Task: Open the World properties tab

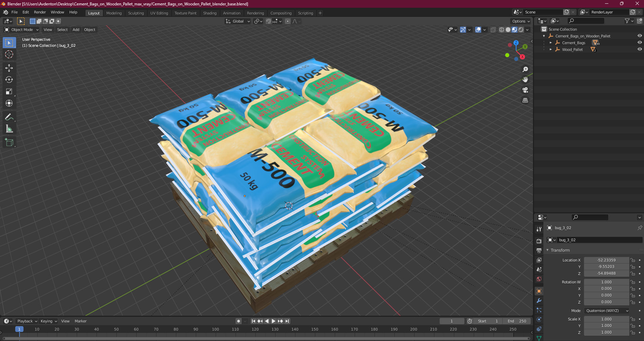Action: [x=539, y=279]
